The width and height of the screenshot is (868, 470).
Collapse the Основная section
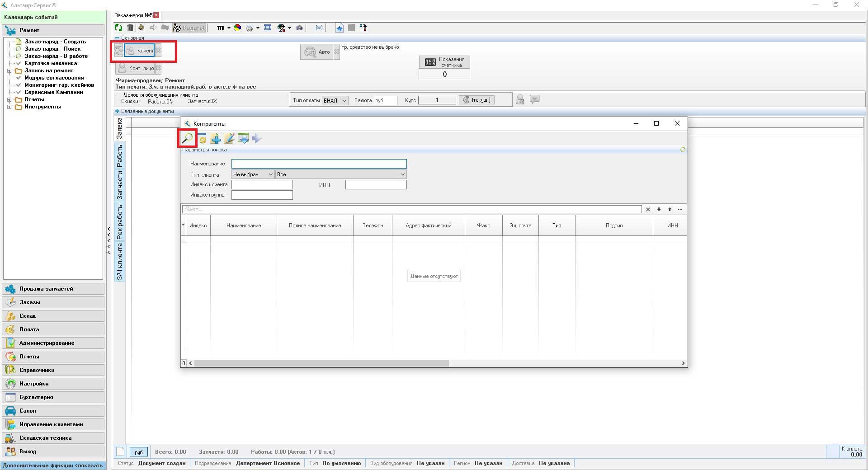click(x=117, y=38)
